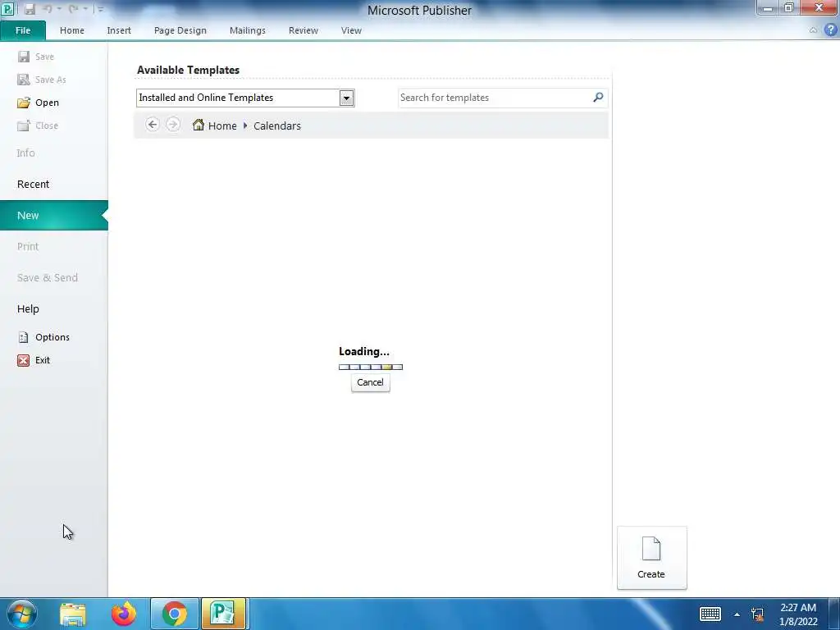
Task: Open the File backstage tab
Action: [x=23, y=30]
